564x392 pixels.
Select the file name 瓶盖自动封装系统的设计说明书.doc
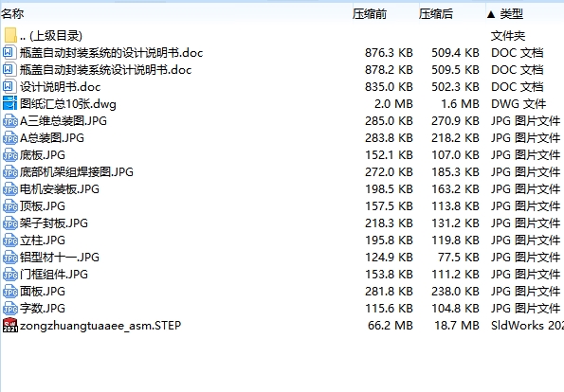tap(111, 53)
